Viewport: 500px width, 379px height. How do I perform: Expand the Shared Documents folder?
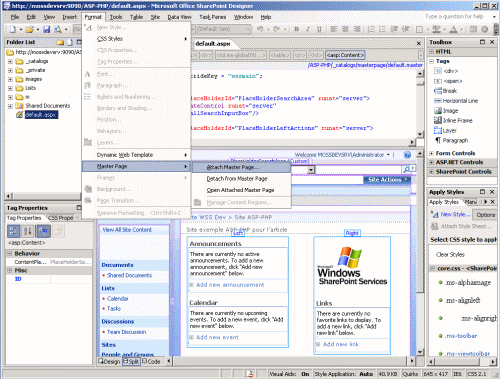pyautogui.click(x=10, y=106)
